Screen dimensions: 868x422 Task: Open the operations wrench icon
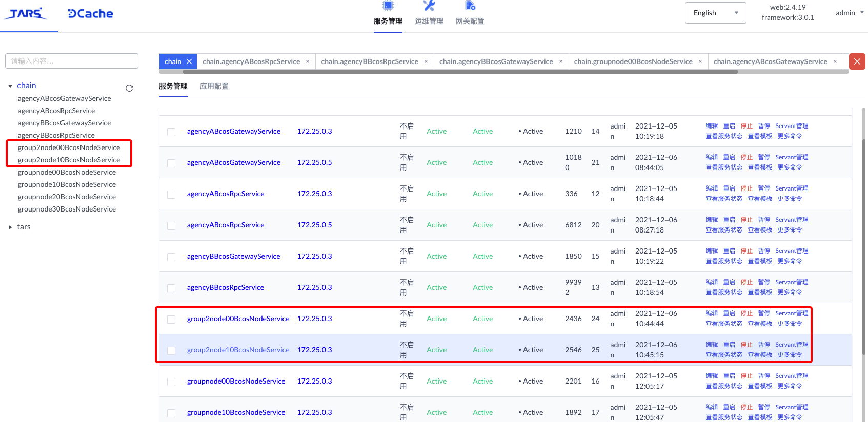pos(429,6)
